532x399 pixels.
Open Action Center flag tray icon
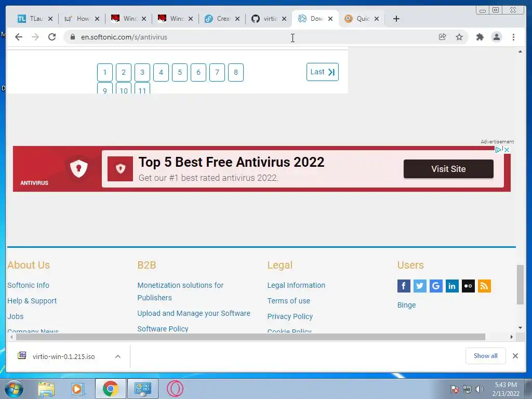coord(455,389)
